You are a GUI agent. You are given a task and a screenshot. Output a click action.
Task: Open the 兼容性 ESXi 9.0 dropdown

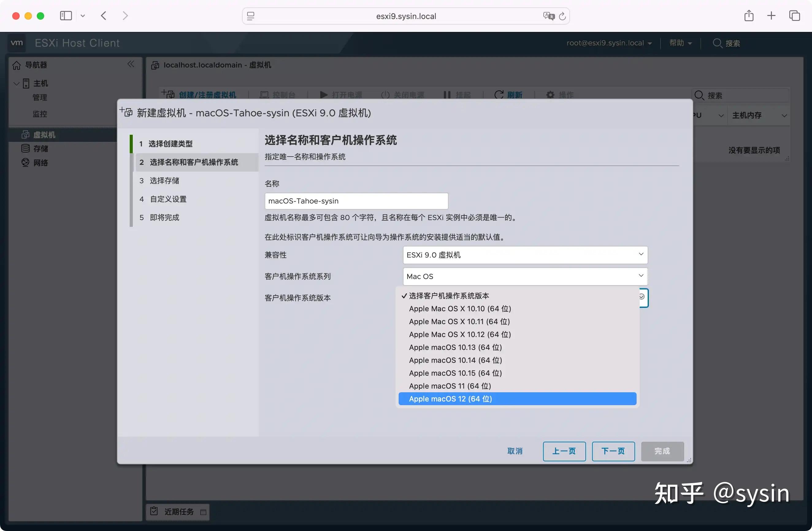525,255
